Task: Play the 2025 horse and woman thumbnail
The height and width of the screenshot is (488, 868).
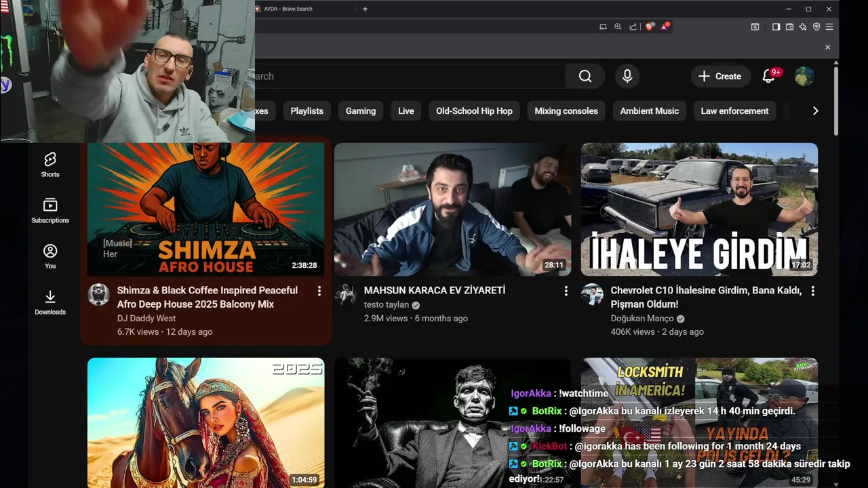Action: click(206, 423)
